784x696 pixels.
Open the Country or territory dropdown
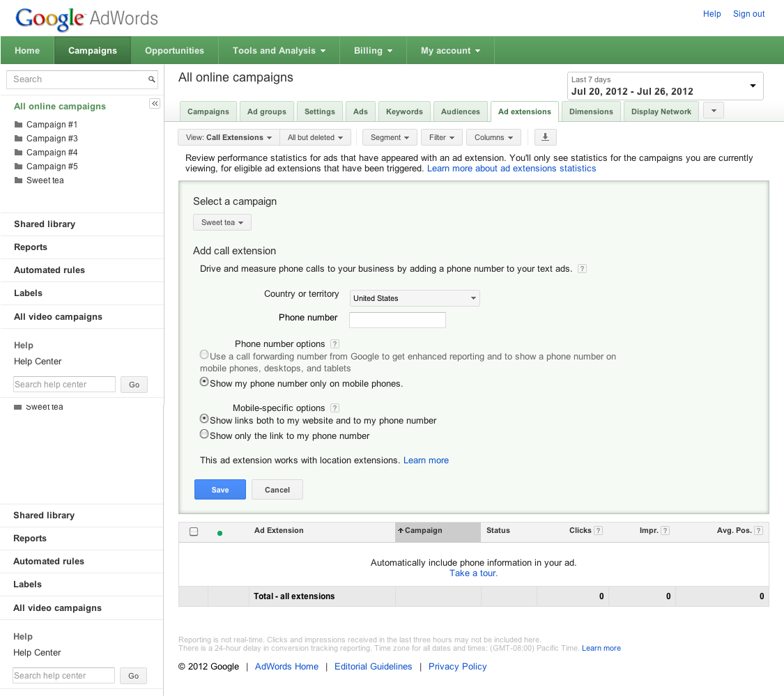pyautogui.click(x=414, y=298)
